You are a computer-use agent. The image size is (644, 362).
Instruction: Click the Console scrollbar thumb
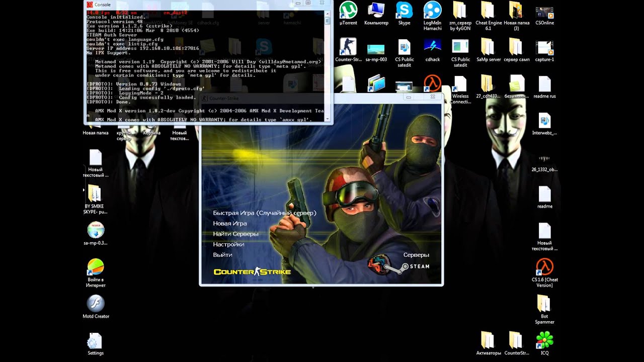pyautogui.click(x=328, y=21)
